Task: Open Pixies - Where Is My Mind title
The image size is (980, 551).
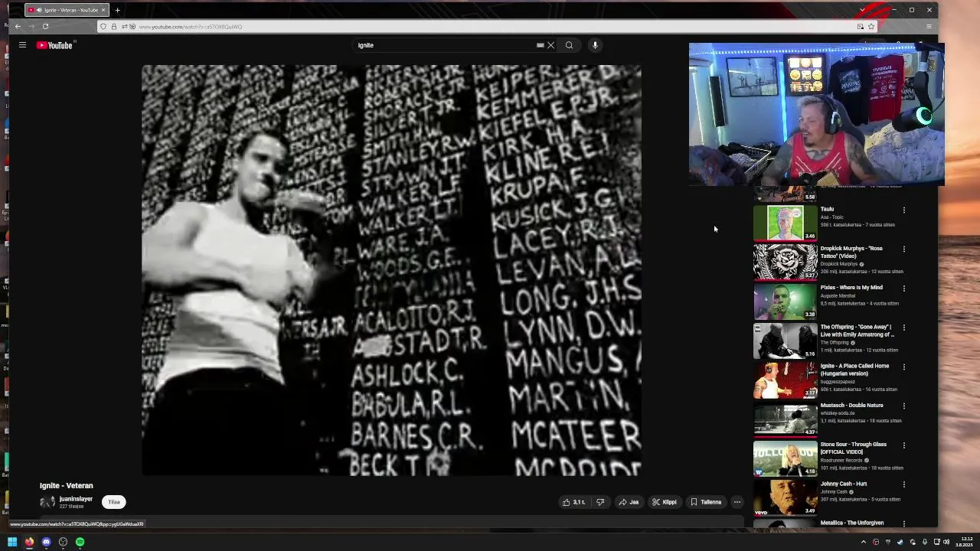Action: 851,288
